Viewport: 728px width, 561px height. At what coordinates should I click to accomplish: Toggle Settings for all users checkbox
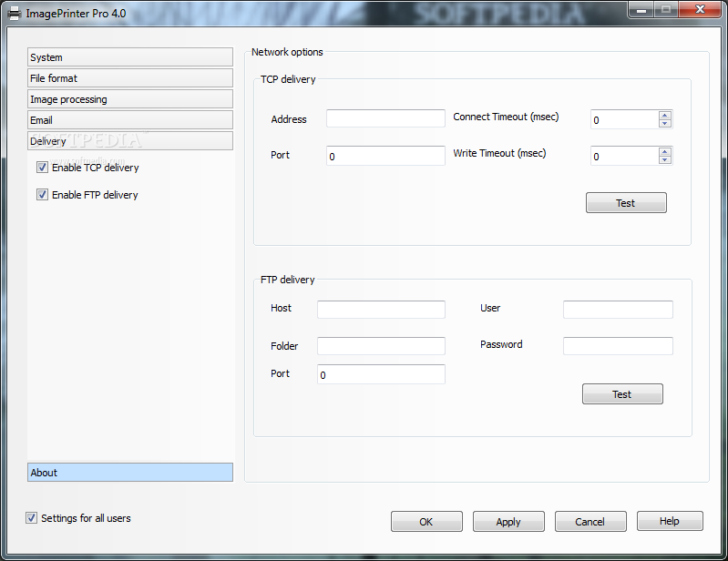coord(31,518)
